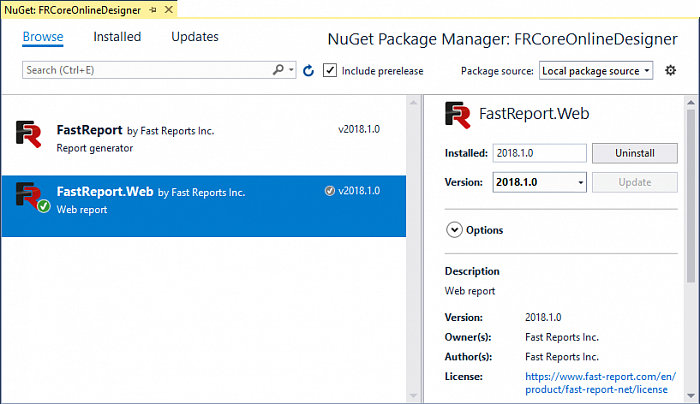The width and height of the screenshot is (700, 404).
Task: Open the search box dropdown arrow
Action: pyautogui.click(x=291, y=70)
